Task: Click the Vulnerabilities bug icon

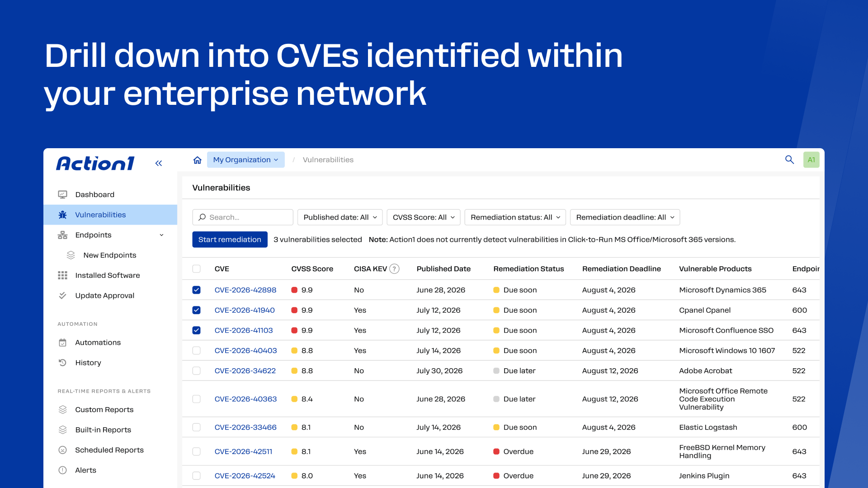Action: coord(63,215)
